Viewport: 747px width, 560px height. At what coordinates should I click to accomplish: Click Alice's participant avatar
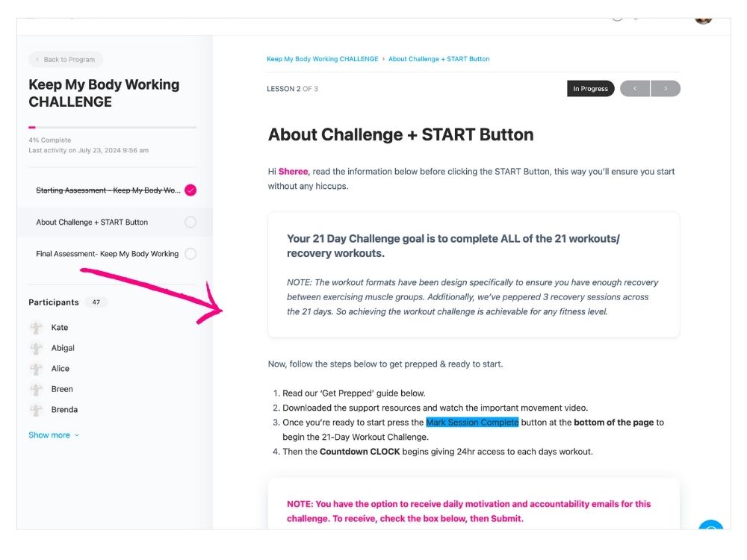36,369
